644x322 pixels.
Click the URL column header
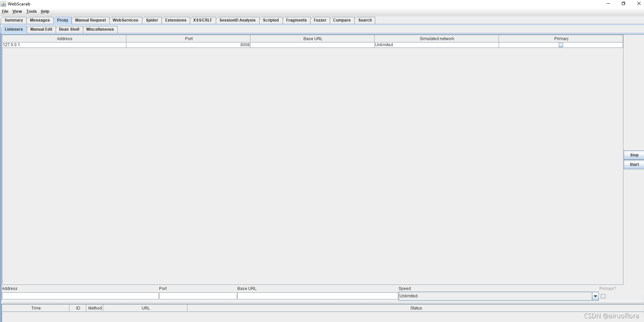pos(145,308)
